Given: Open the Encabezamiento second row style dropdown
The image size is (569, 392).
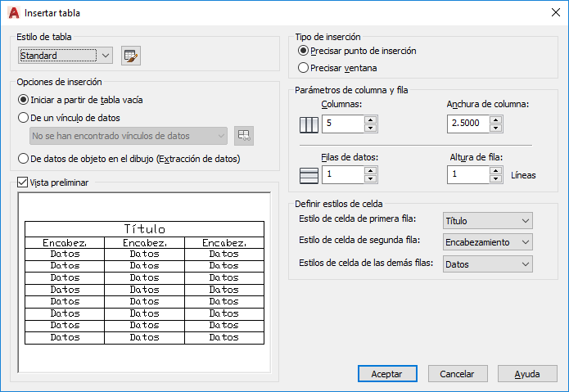Looking at the screenshot, I should (x=488, y=242).
